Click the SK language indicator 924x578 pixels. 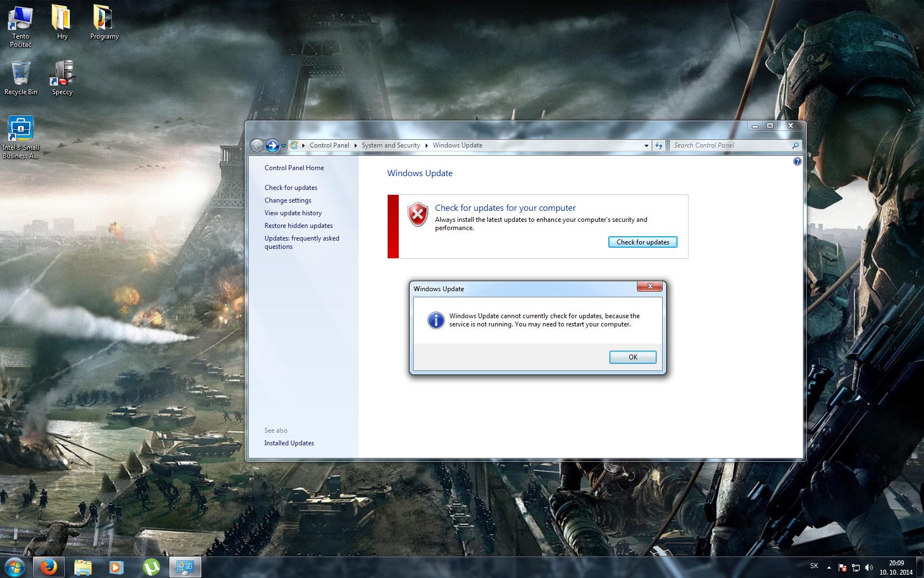tap(815, 566)
